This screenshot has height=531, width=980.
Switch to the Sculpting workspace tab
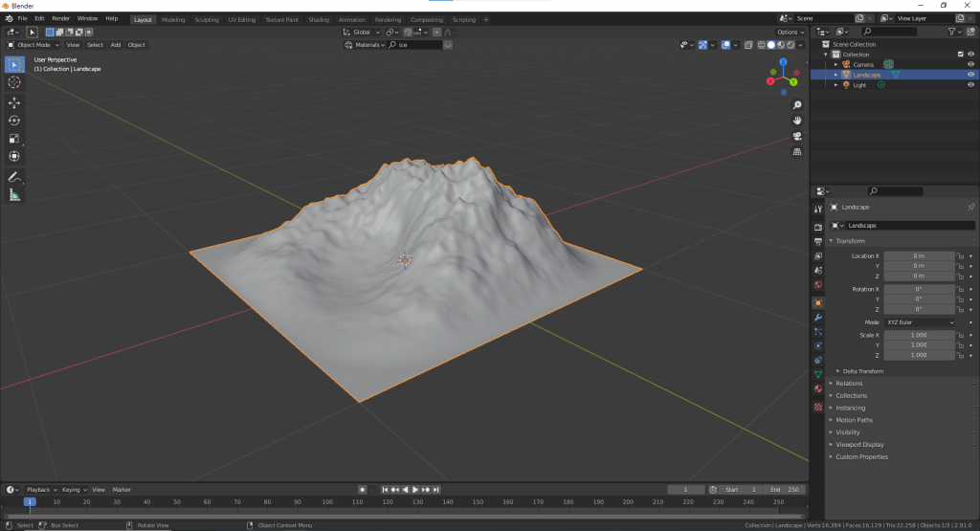coord(207,19)
